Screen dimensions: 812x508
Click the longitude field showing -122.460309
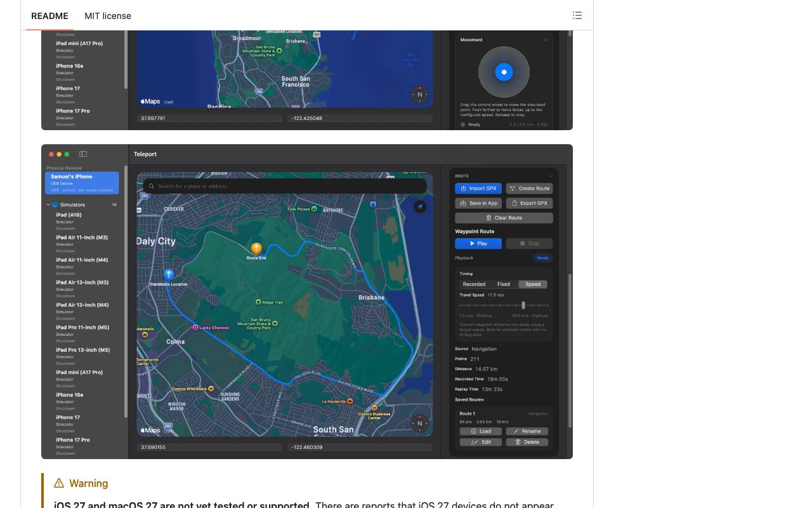[x=360, y=447]
